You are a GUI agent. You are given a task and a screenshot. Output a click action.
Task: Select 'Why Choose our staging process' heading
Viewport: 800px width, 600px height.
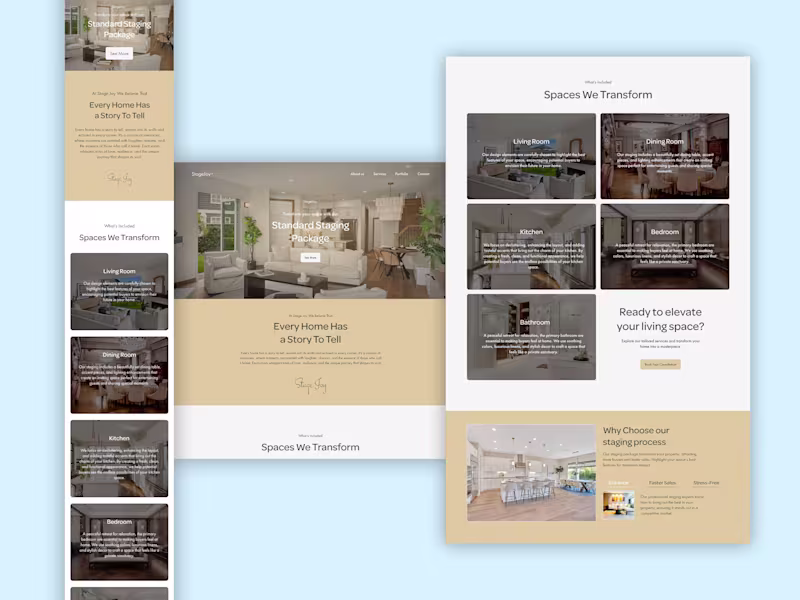pos(636,436)
